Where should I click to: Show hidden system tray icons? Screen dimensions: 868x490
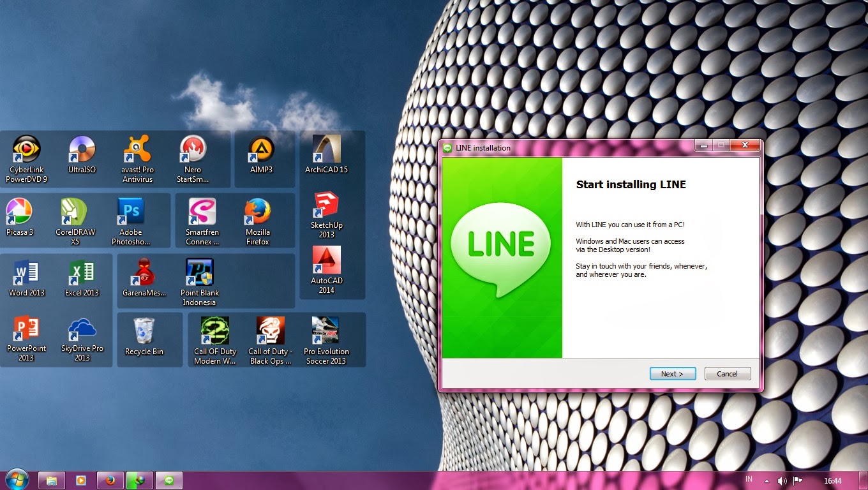(x=767, y=481)
